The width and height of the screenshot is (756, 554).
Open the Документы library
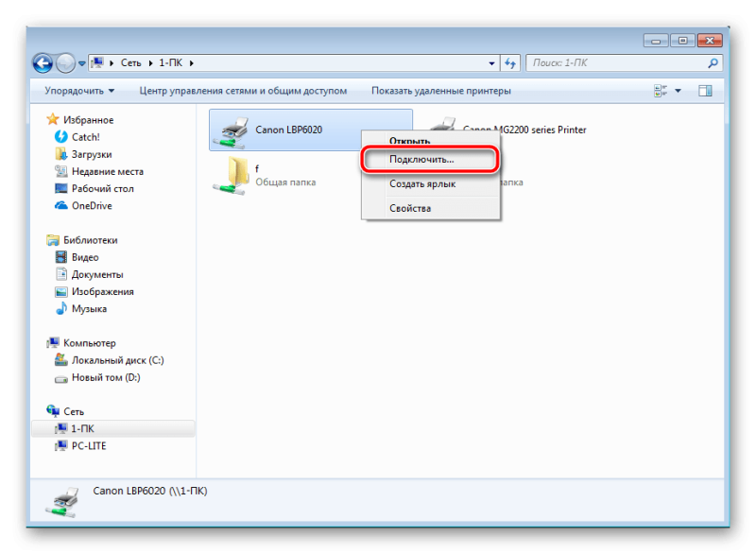(97, 274)
